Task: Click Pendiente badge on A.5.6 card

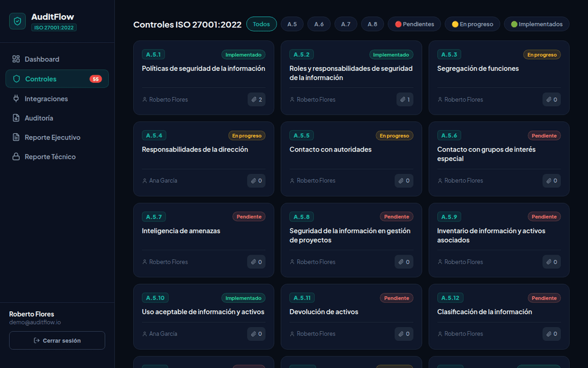Action: tap(544, 136)
